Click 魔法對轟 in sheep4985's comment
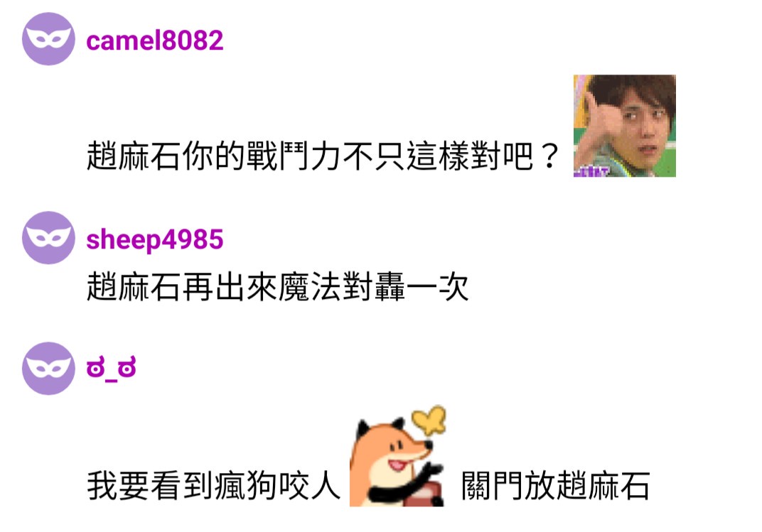Viewport: 762px width, 532px height. pos(341,286)
